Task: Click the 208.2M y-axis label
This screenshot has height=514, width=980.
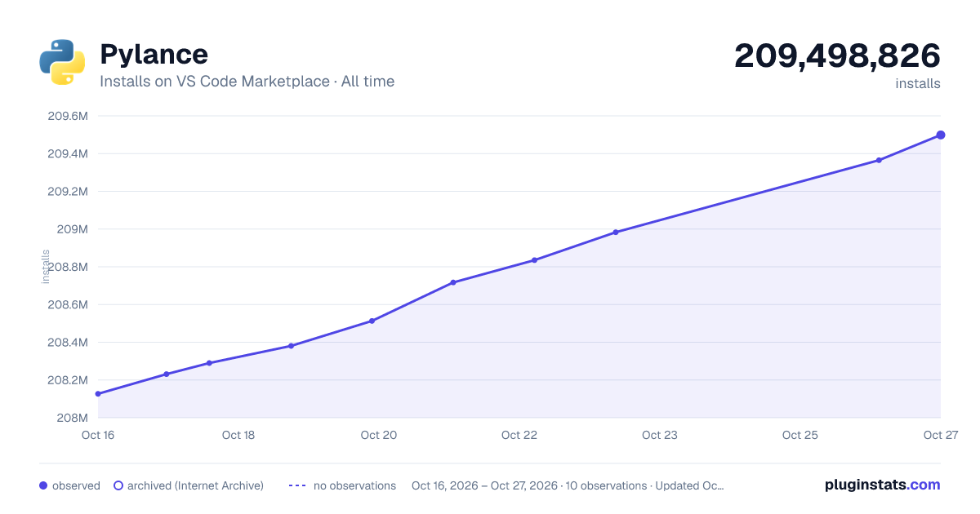Action: click(x=68, y=380)
